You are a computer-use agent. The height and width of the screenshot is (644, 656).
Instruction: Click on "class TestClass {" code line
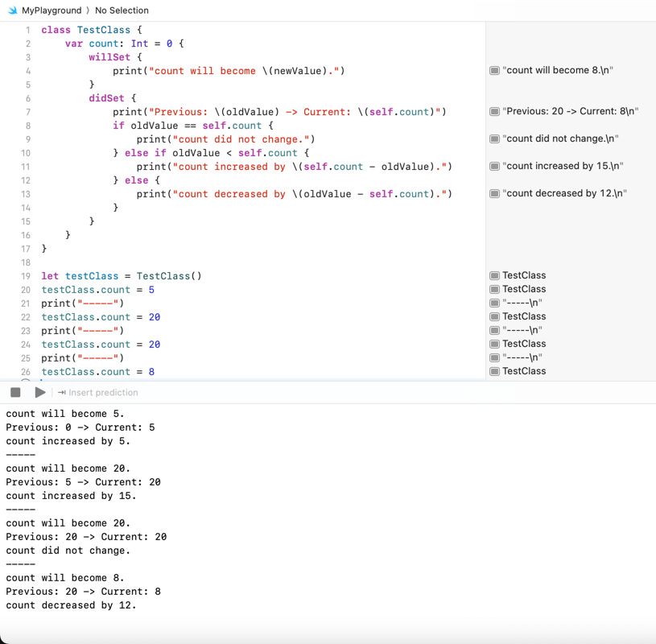click(x=92, y=30)
